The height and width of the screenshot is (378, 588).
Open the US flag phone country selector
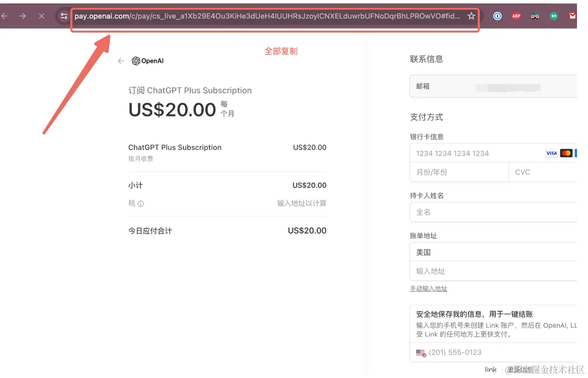(x=421, y=353)
